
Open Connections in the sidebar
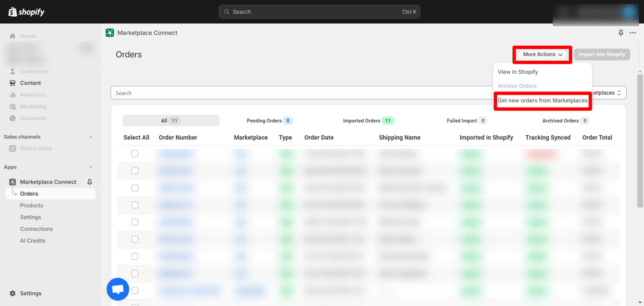36,229
